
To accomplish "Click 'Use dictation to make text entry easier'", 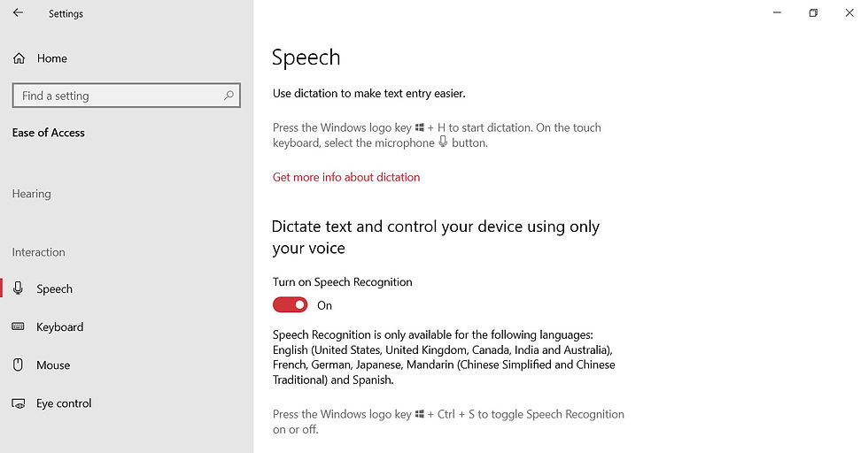I will pos(369,94).
